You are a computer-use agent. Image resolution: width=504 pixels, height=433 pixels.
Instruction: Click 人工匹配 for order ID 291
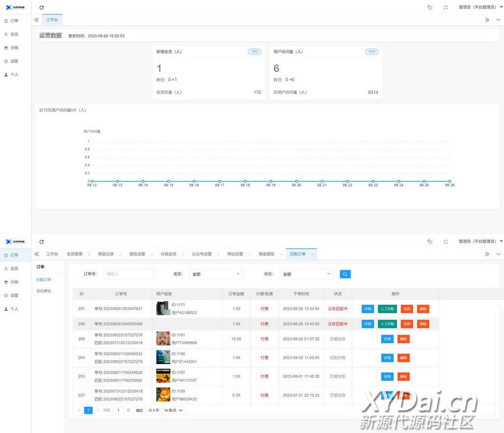coord(387,309)
